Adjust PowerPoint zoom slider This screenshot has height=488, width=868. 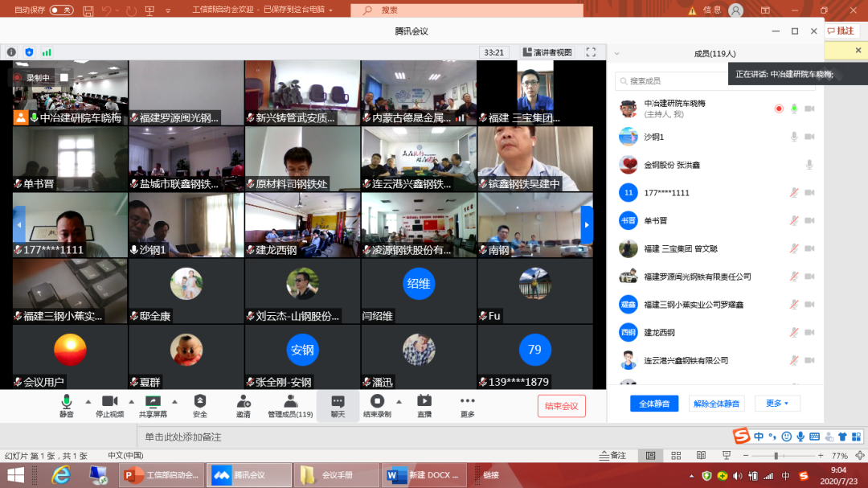pos(776,455)
